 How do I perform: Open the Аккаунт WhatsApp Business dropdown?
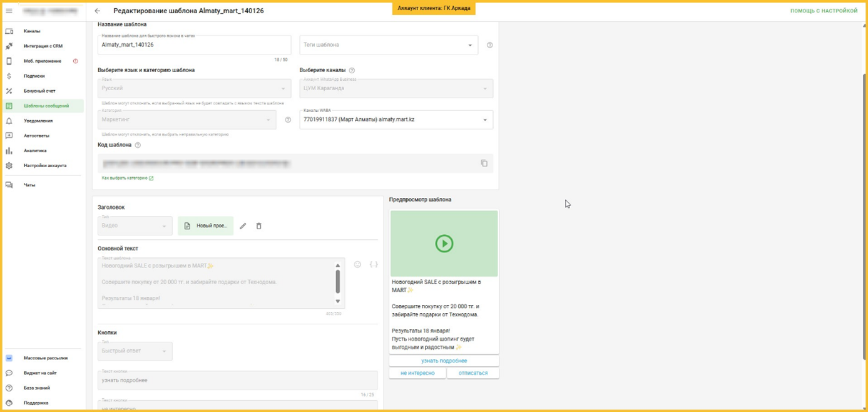[x=396, y=88]
